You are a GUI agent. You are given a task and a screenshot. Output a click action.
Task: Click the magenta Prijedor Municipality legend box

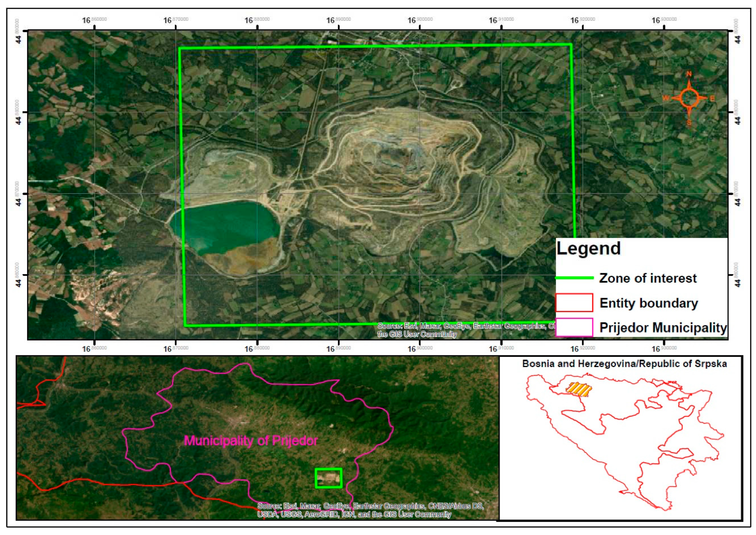click(x=574, y=327)
